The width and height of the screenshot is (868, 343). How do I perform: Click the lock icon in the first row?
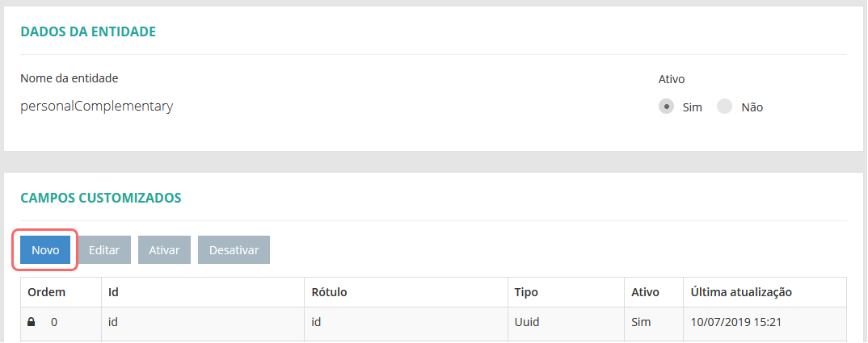[32, 322]
